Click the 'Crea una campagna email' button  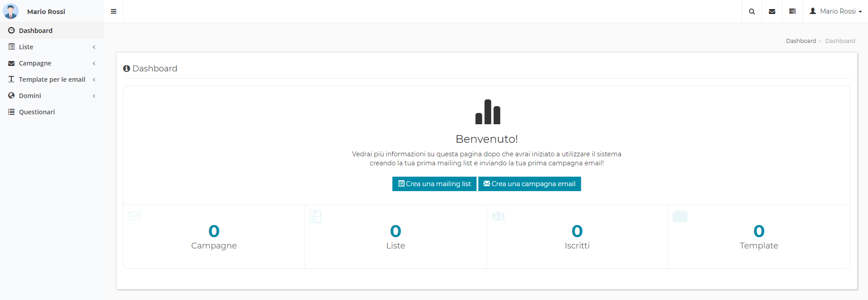point(529,184)
